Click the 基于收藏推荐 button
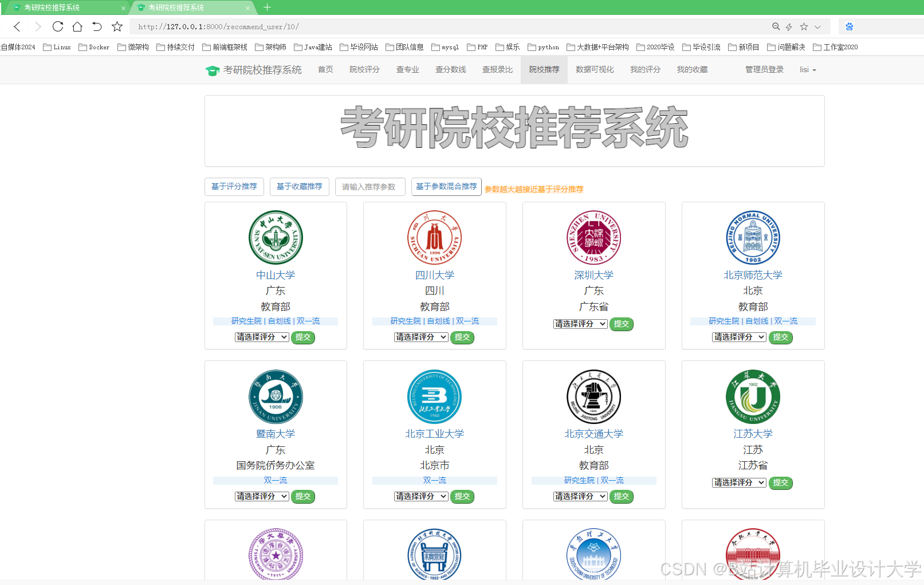 (299, 186)
